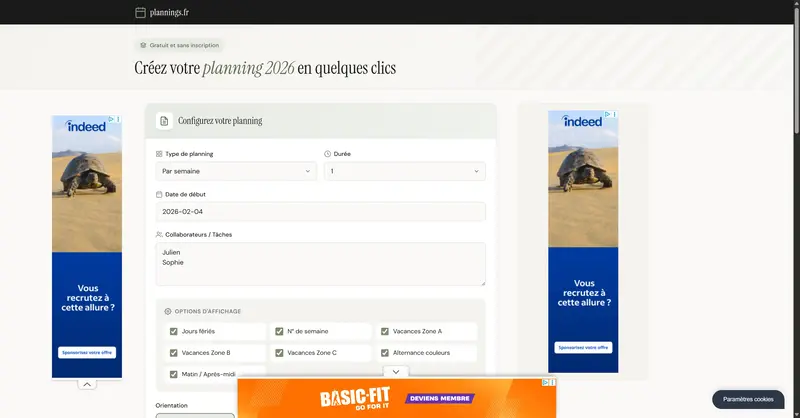Click the 'Orientation' label
The height and width of the screenshot is (418, 800).
pos(171,406)
